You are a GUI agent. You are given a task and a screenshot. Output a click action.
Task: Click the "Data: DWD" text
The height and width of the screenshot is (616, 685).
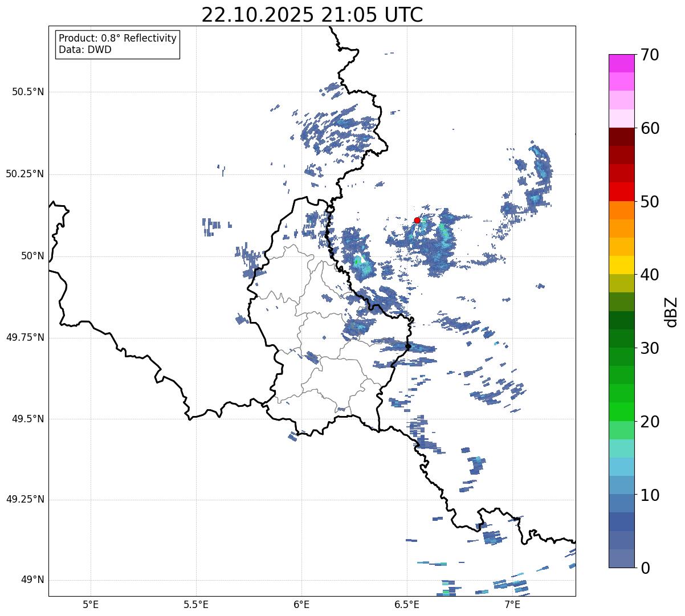pos(85,50)
